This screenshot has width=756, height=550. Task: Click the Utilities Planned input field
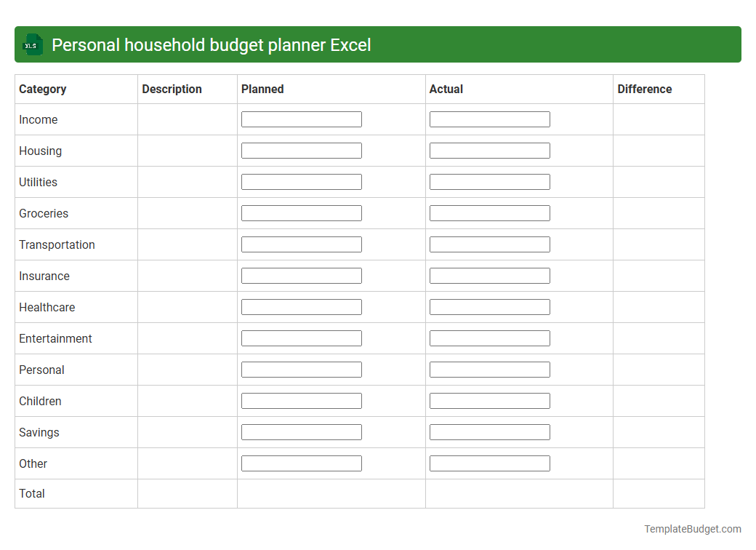tap(301, 181)
